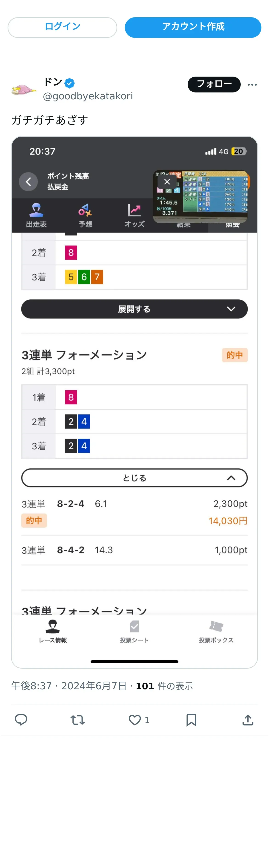
Task: Follow ドン with the フォロー button
Action: pos(214,84)
